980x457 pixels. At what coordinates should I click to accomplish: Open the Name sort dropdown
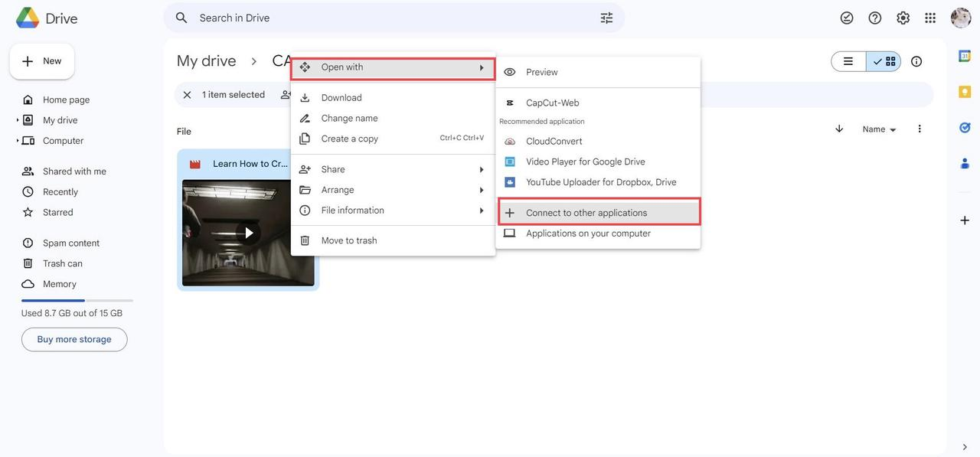[x=879, y=129]
